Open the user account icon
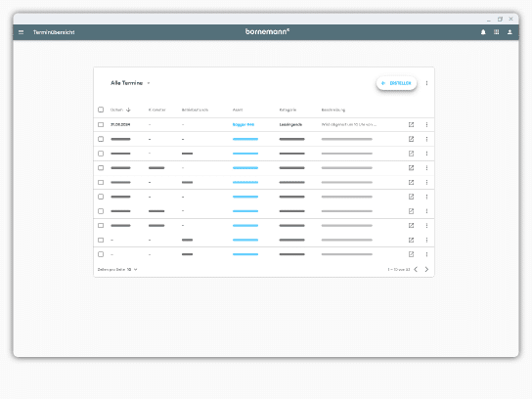 pos(510,32)
